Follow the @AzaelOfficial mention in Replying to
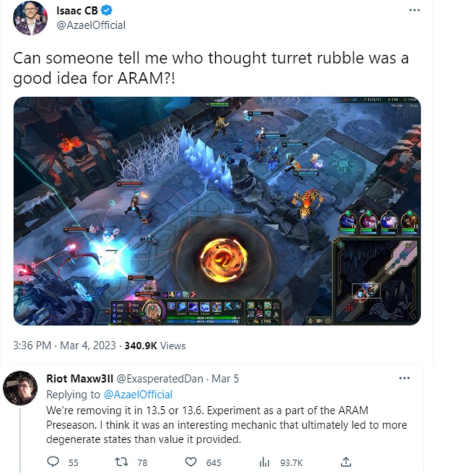This screenshot has height=476, width=459. click(138, 394)
